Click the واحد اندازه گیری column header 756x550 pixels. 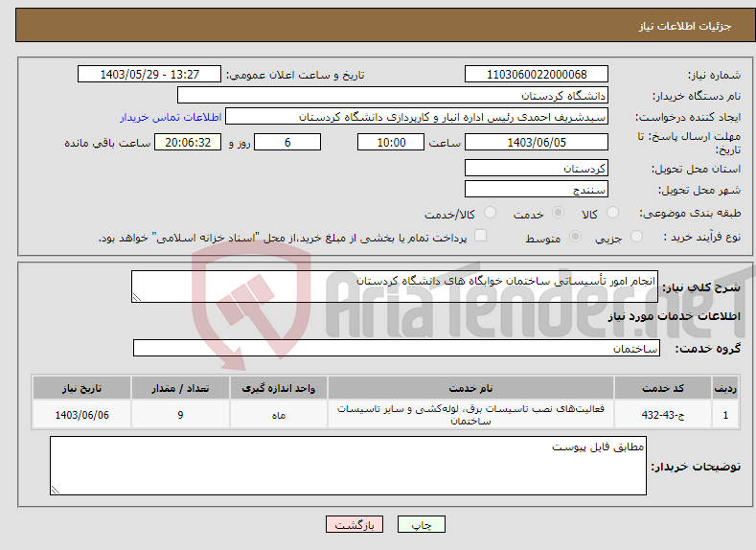tap(278, 388)
